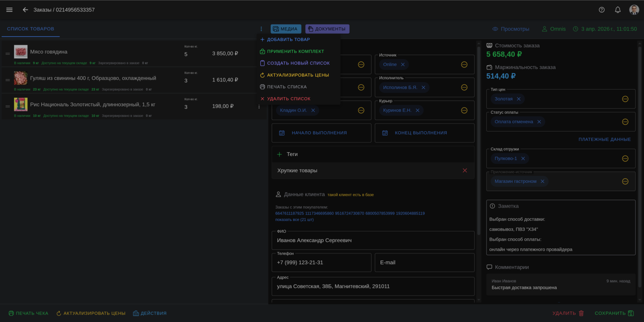Image resolution: width=644 pixels, height=322 pixels.
Task: Choose Удалить список from the menu
Action: 288,99
